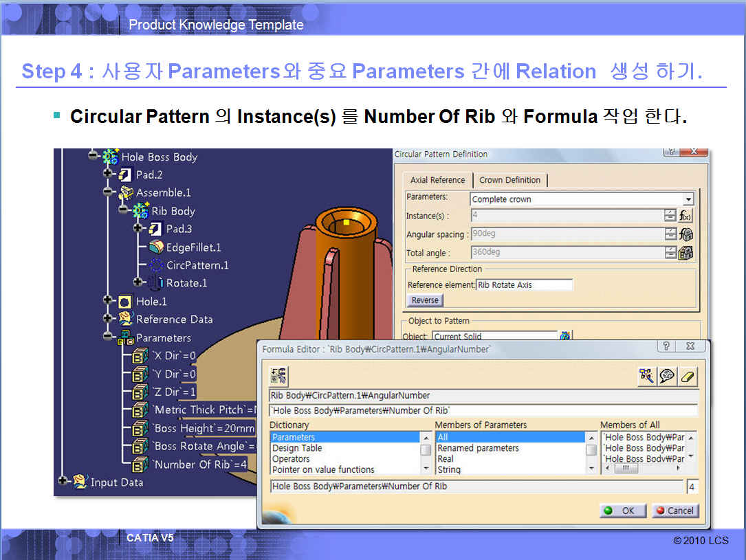This screenshot has width=746, height=560.
Task: Click the formula icon next to Angular spacing
Action: (685, 234)
